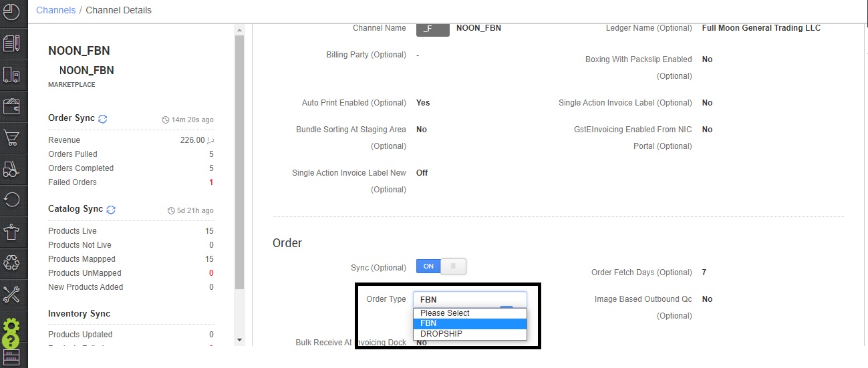
Task: Open the recycle sidebar icon
Action: 11,262
